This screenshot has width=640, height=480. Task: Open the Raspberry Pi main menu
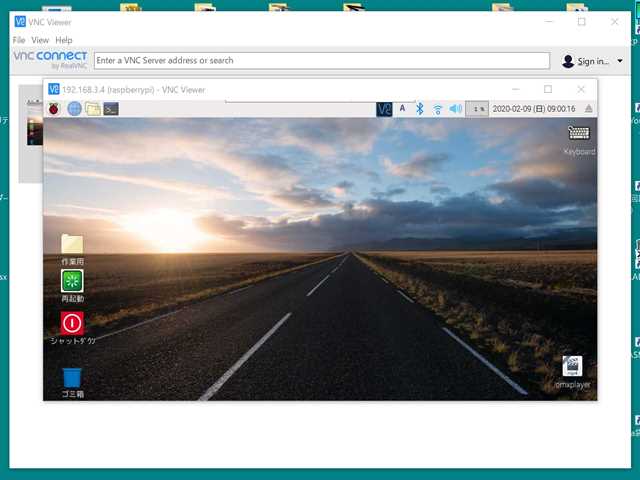click(x=54, y=109)
